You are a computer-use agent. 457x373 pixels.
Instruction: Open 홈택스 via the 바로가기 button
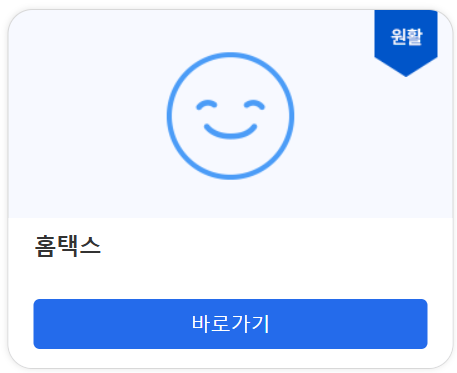coord(230,324)
